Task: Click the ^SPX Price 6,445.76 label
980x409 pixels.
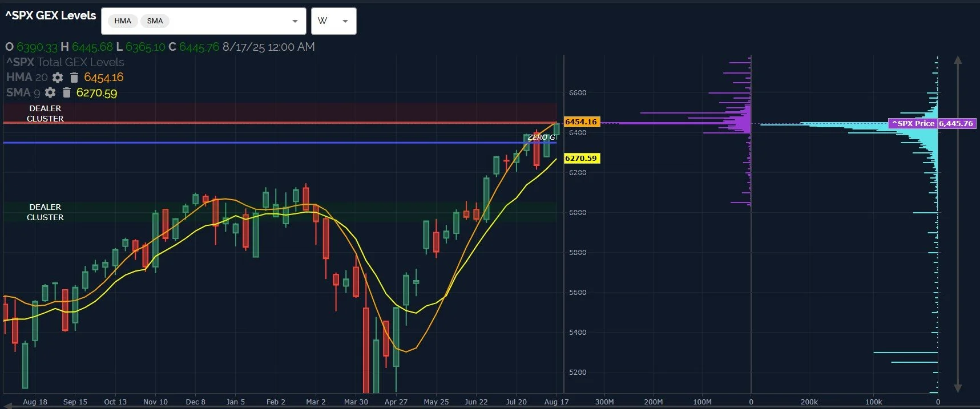Action: coord(933,123)
